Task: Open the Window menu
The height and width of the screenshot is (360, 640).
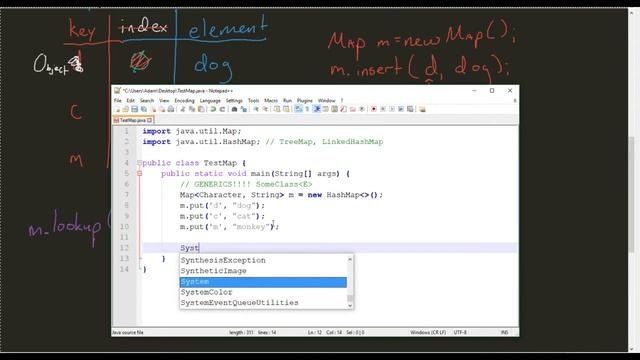Action: pyautogui.click(x=327, y=100)
